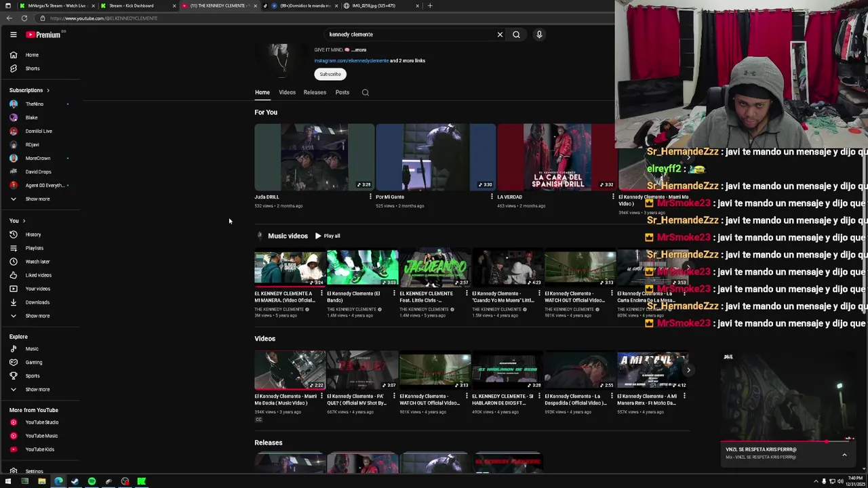Switch to MrVargasTv Stream browser tab
Viewport: 868px width, 488px height.
[57, 5]
